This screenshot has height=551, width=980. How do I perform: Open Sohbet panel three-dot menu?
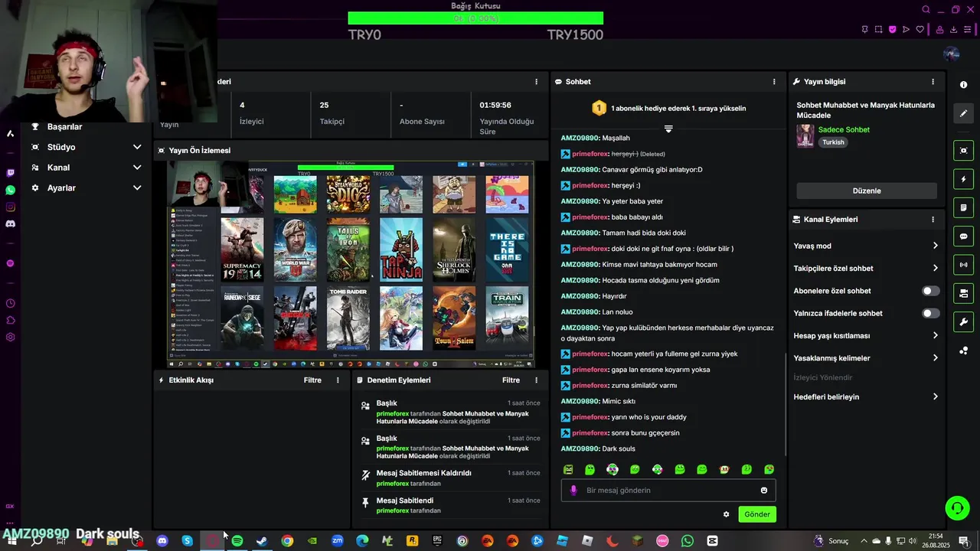tap(774, 82)
